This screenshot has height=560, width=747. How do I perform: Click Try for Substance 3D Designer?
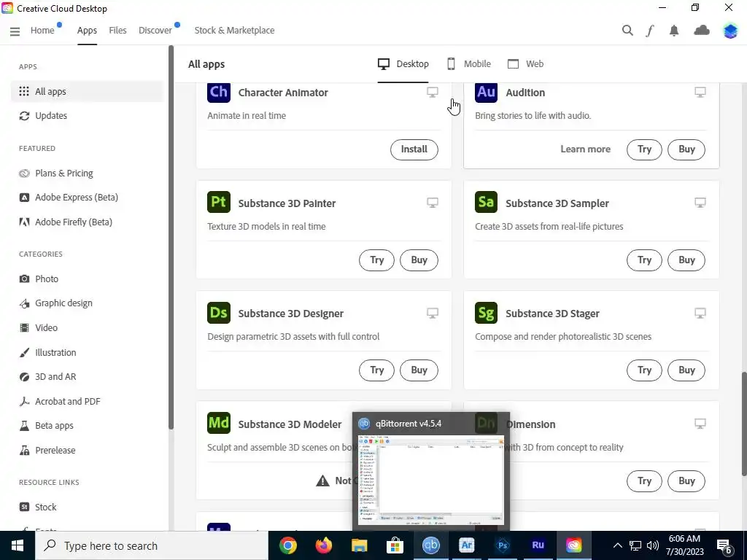click(x=377, y=370)
